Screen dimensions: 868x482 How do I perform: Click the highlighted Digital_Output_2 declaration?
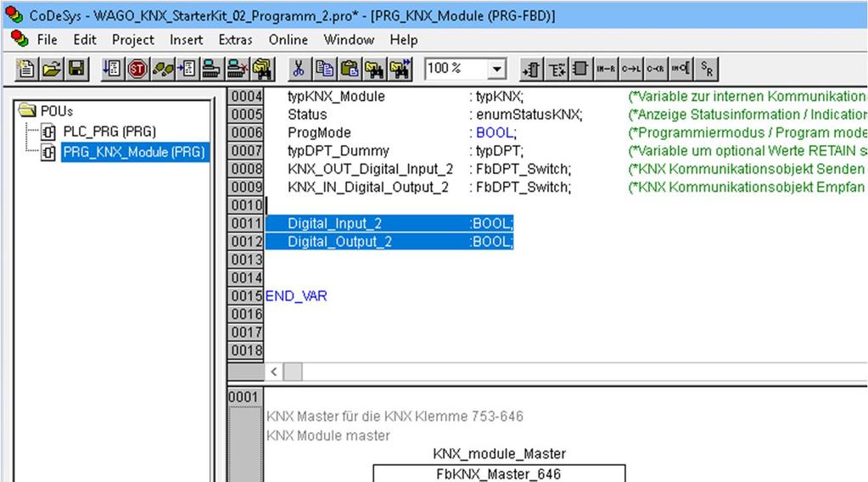tap(389, 241)
